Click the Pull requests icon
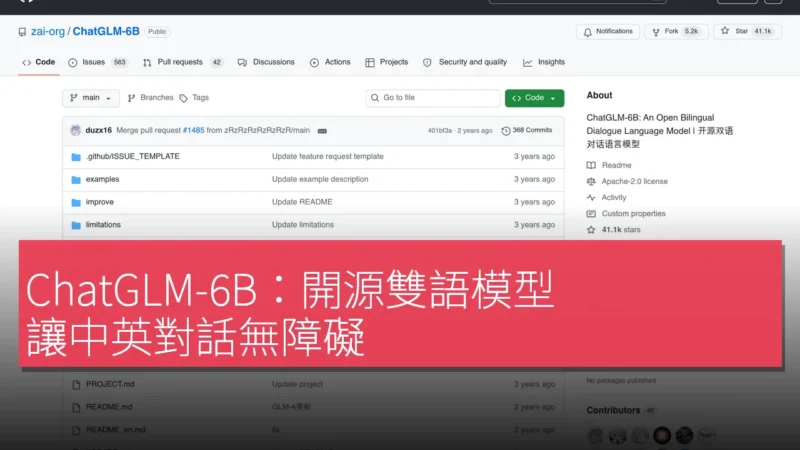This screenshot has height=450, width=800. [147, 63]
